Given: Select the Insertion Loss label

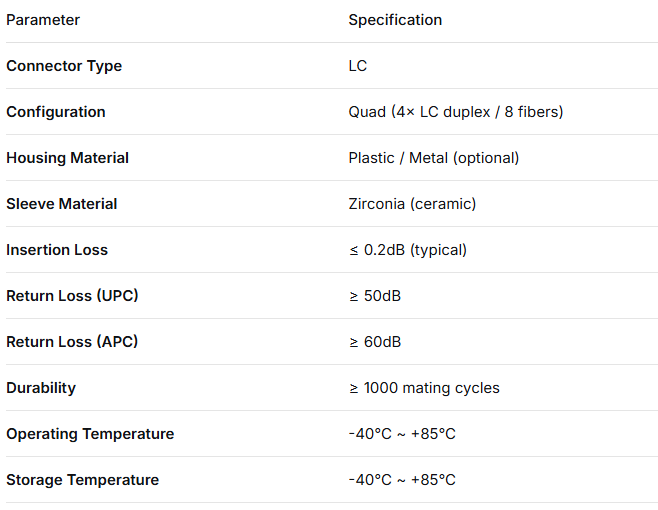Looking at the screenshot, I should click(x=57, y=250).
